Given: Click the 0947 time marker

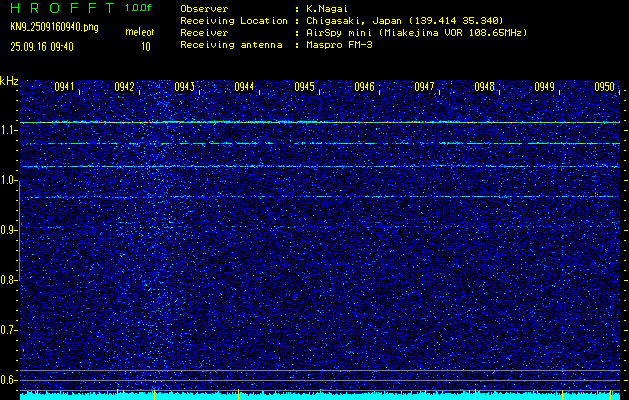Looking at the screenshot, I should click(424, 87).
